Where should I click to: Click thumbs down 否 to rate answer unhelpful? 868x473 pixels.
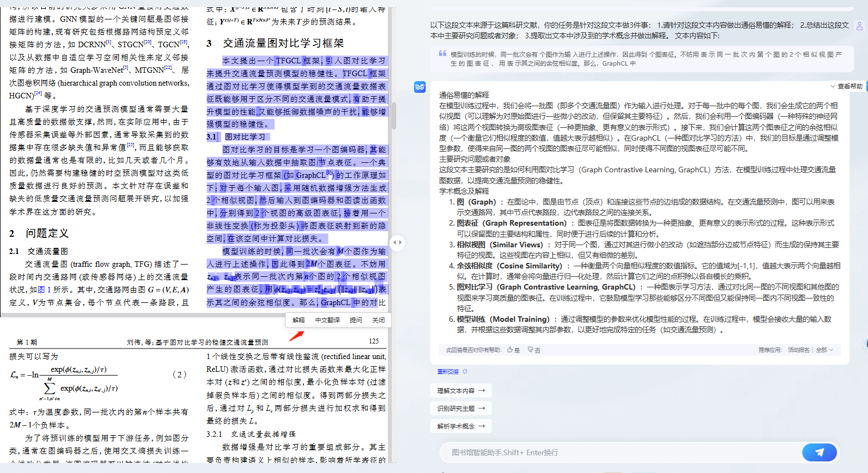click(x=534, y=350)
